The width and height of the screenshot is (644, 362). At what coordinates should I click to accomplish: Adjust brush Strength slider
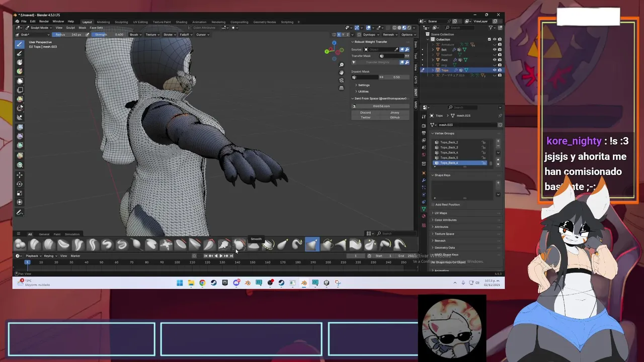click(x=109, y=35)
